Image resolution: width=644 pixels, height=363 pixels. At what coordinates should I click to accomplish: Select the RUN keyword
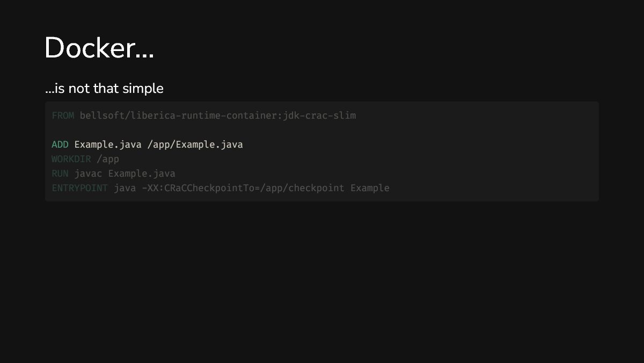[x=60, y=173]
